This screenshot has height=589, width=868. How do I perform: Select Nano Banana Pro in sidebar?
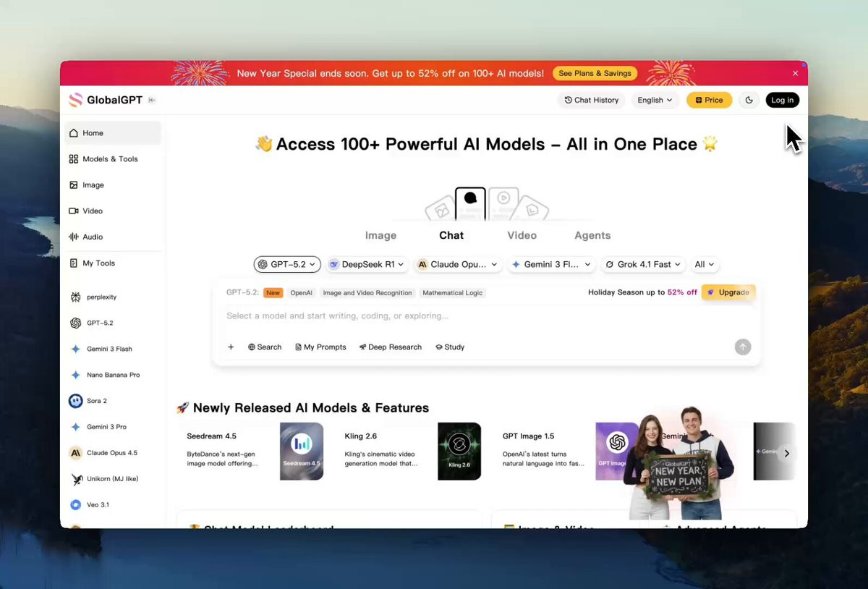click(113, 375)
